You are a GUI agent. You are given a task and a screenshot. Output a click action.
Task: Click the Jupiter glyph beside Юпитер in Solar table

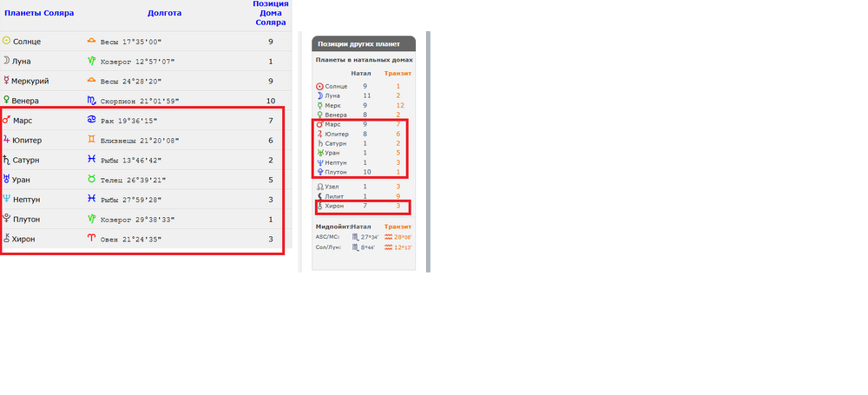[x=6, y=140]
